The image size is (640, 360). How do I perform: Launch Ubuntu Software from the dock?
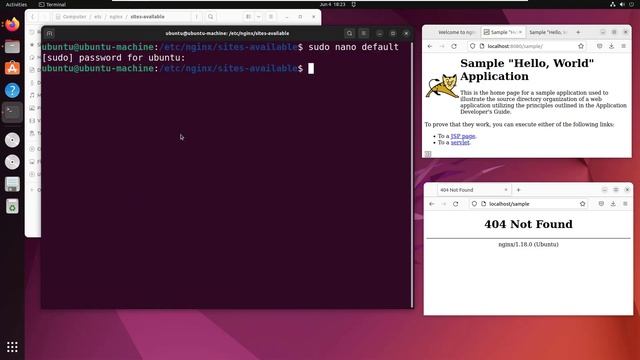coord(12,68)
